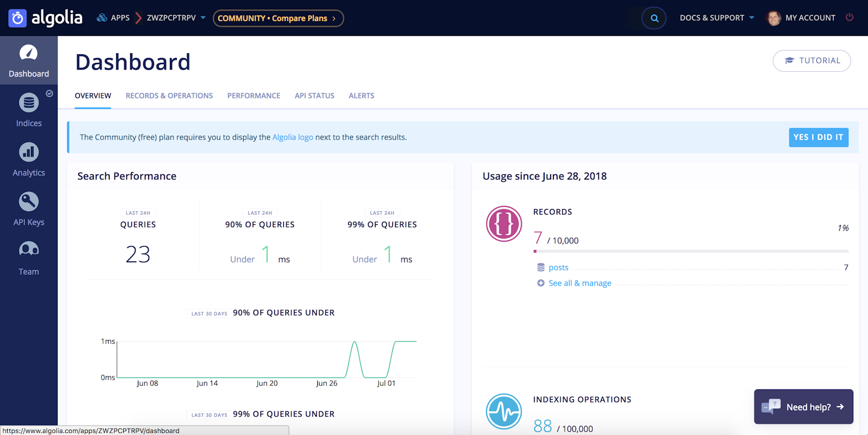Click See all & manage link

click(580, 283)
